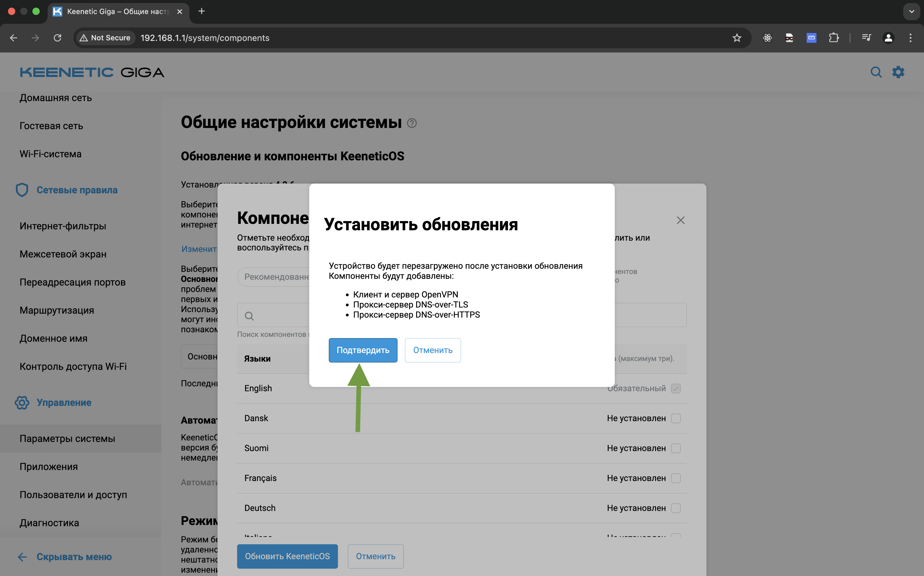Check the Suomi language checkbox
Image resolution: width=924 pixels, height=576 pixels.
click(676, 448)
